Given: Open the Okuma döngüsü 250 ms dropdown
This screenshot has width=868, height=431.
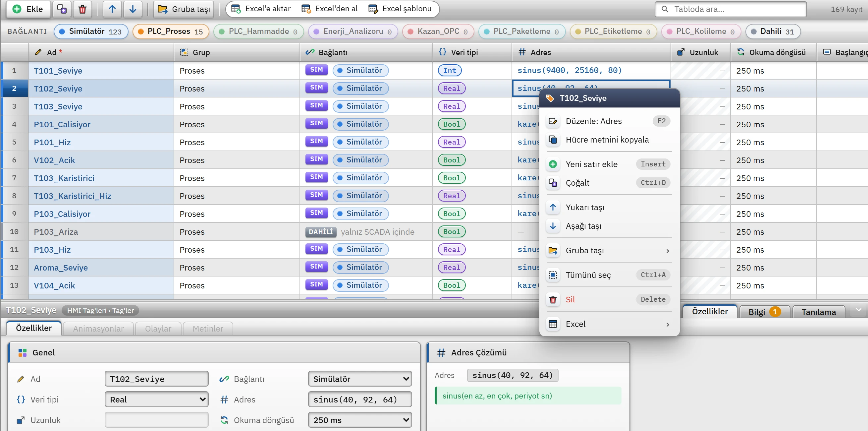Looking at the screenshot, I should [360, 420].
